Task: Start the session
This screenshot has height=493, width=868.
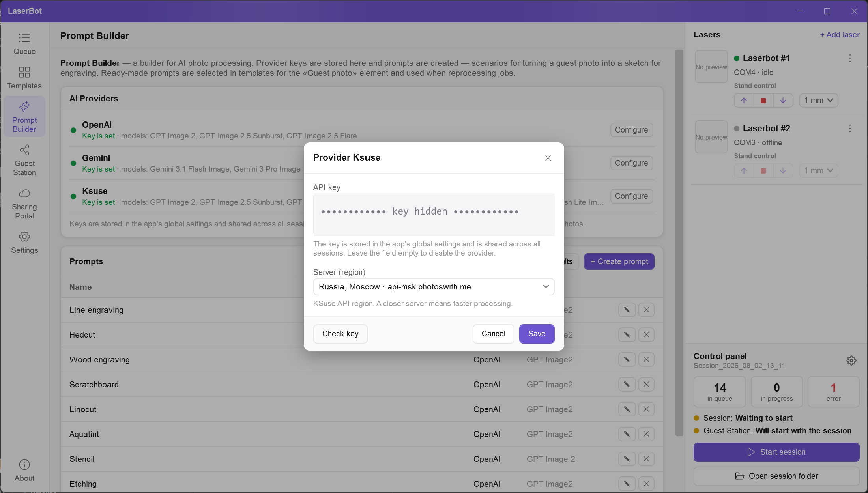Action: [x=776, y=452]
